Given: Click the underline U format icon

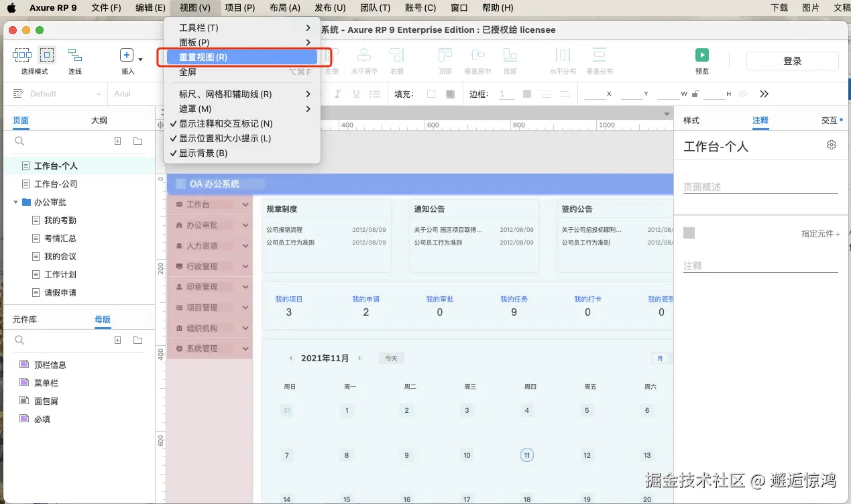Looking at the screenshot, I should tap(356, 94).
